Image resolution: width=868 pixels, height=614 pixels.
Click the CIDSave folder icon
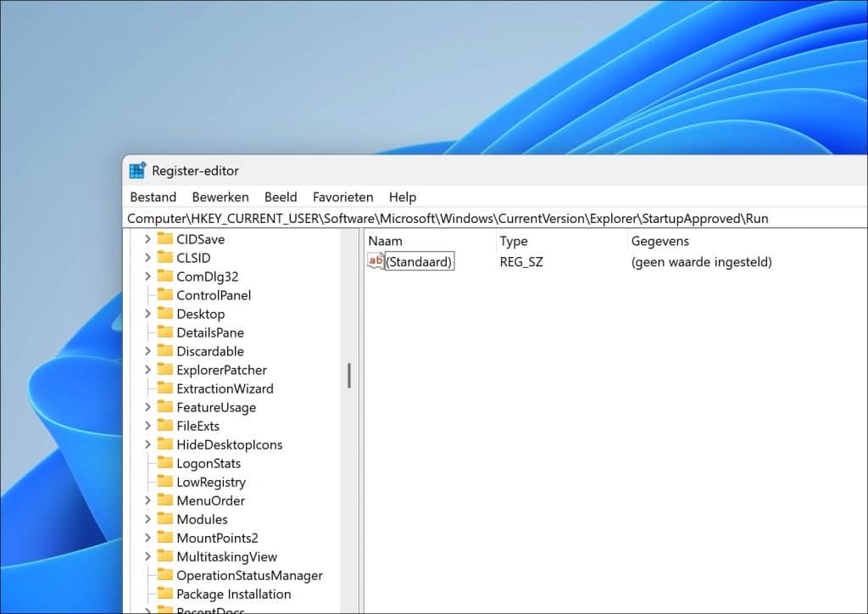164,239
